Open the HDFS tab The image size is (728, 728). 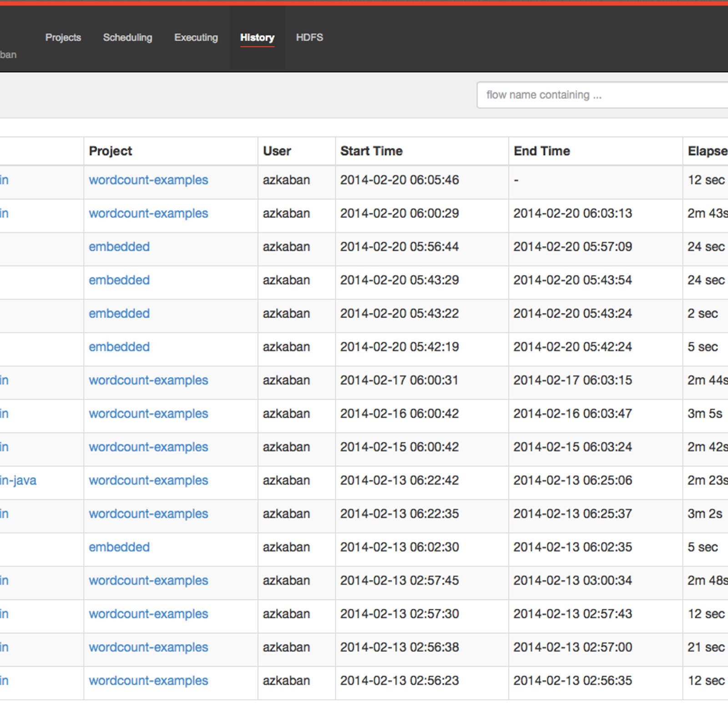[x=309, y=37]
